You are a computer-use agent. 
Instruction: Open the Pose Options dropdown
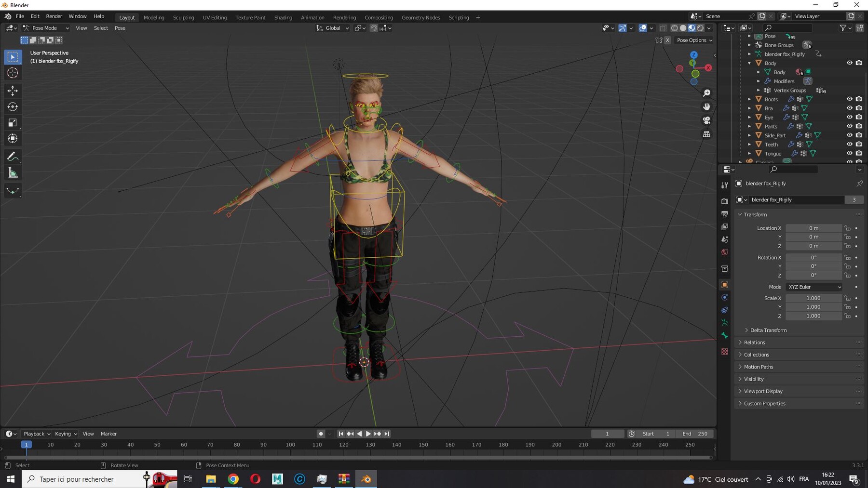tap(694, 40)
